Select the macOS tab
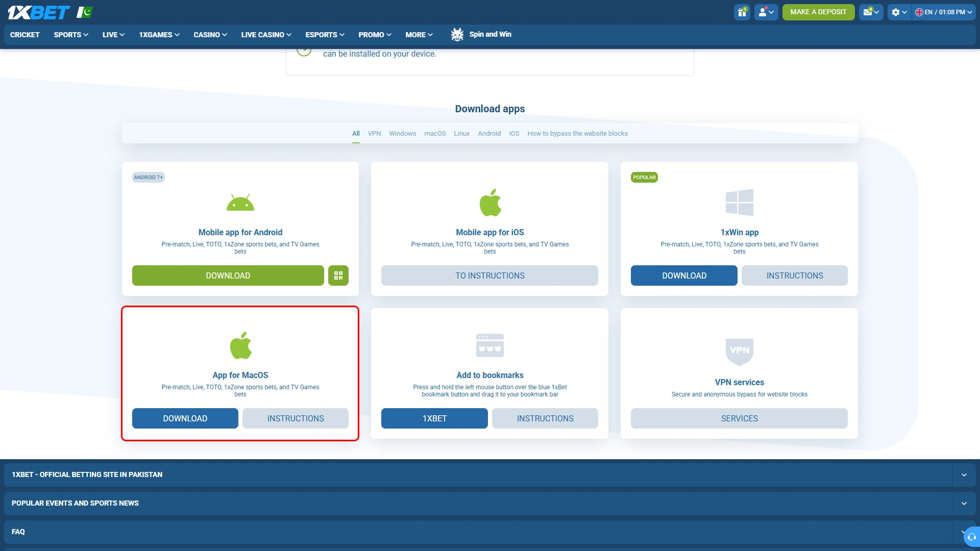Image resolution: width=980 pixels, height=551 pixels. click(435, 134)
